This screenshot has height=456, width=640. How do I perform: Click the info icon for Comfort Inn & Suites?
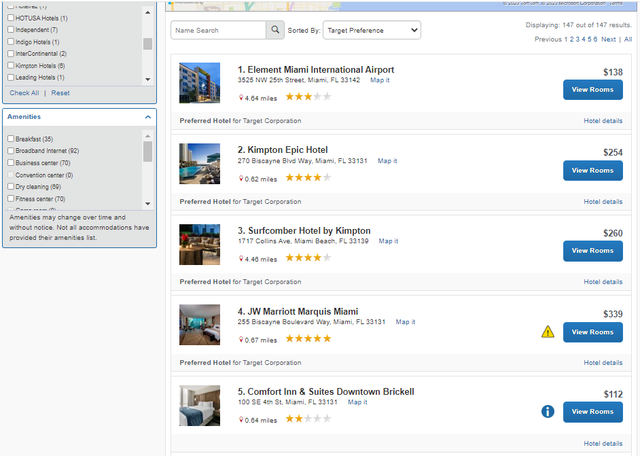(x=548, y=412)
